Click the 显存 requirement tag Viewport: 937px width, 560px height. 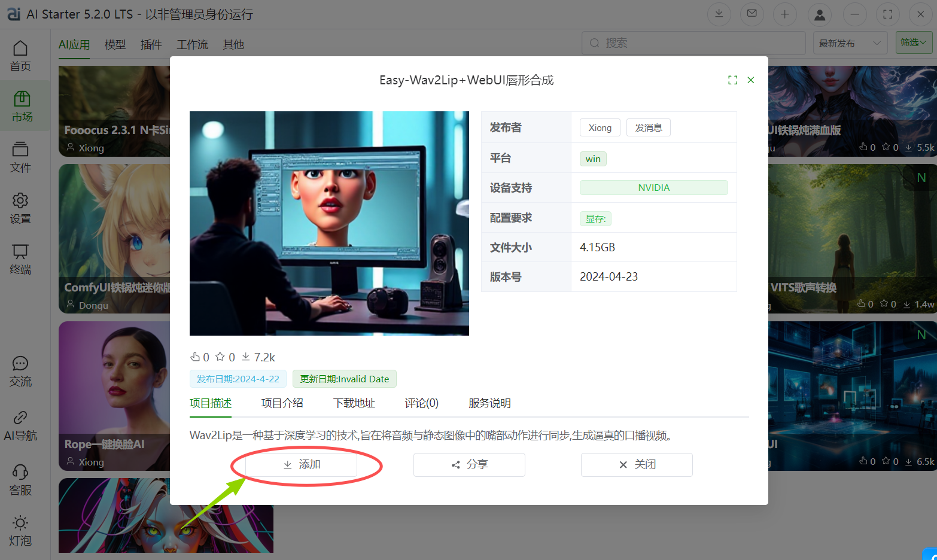pos(595,218)
